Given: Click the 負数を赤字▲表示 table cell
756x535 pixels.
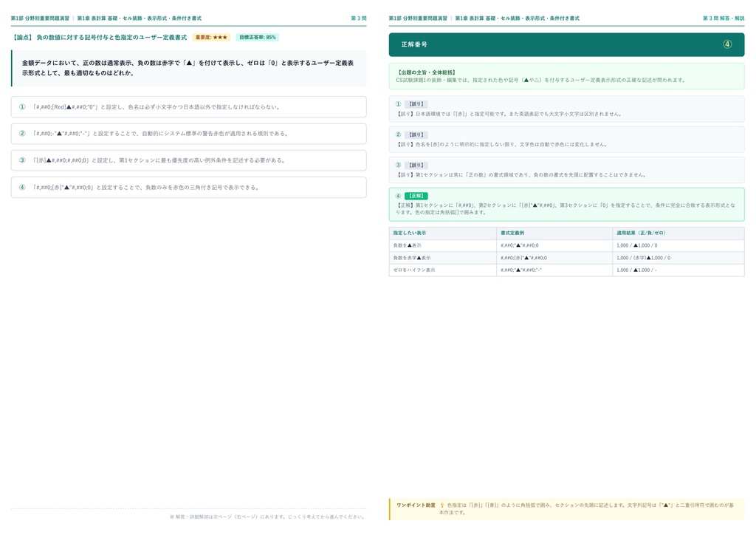Looking at the screenshot, I should tap(443, 258).
